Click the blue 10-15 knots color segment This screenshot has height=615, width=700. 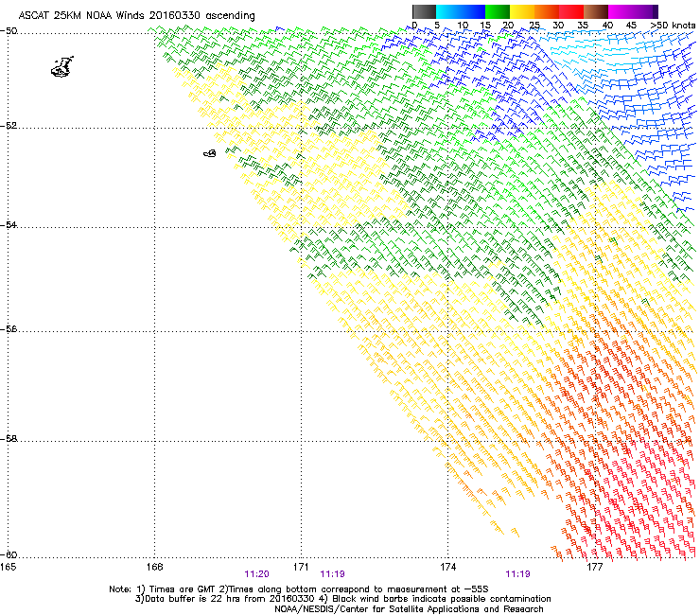click(473, 11)
